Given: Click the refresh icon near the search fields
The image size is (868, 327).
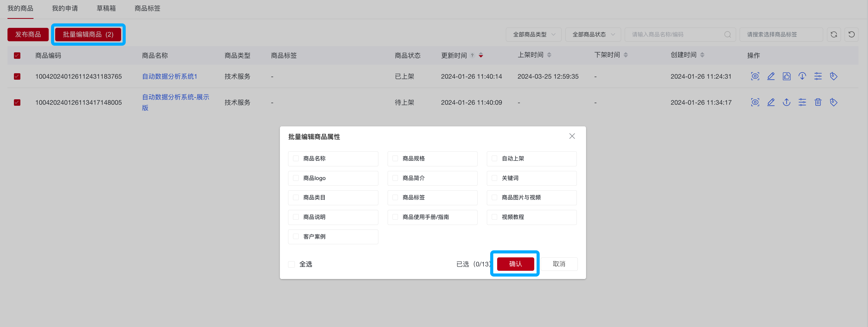Looking at the screenshot, I should pos(834,34).
